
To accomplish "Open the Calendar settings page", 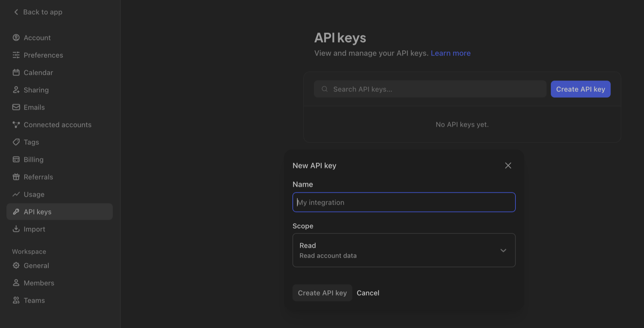I will click(x=60, y=72).
